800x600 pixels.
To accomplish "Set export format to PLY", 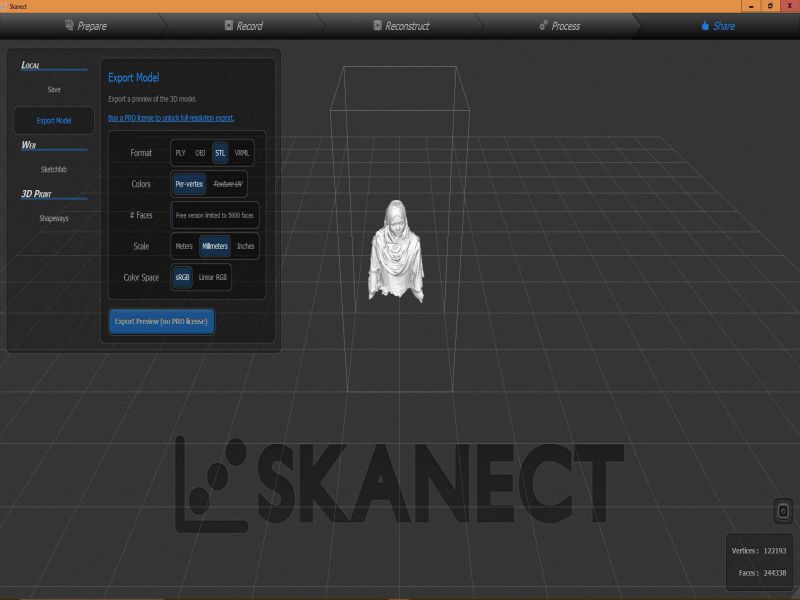I will [181, 153].
